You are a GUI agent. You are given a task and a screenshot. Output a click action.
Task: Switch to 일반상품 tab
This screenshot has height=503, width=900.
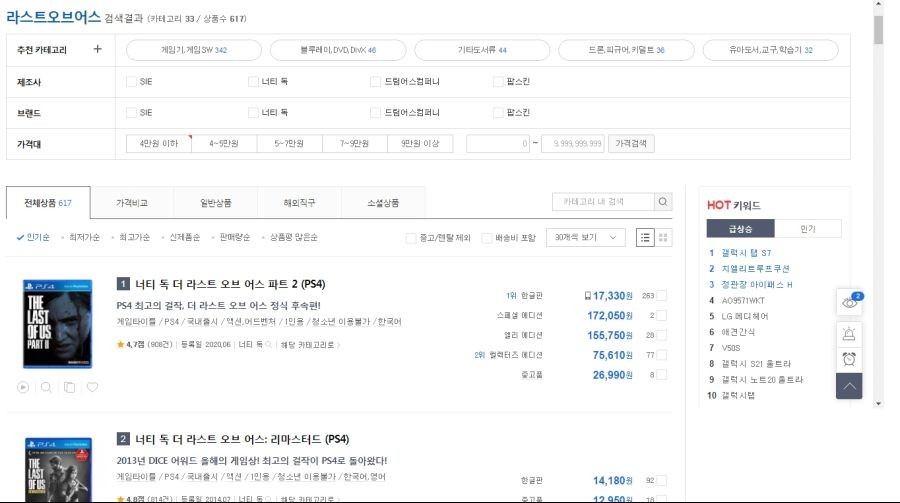(216, 203)
